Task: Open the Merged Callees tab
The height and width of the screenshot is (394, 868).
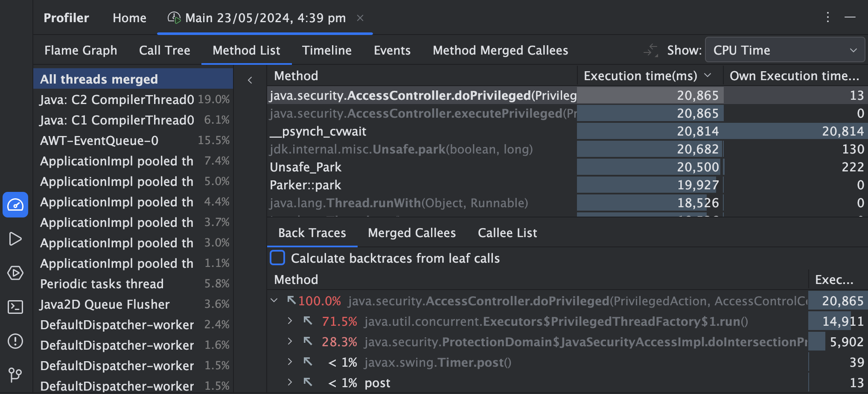Action: 411,232
